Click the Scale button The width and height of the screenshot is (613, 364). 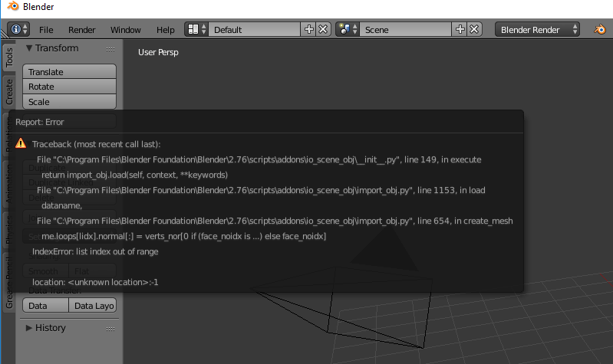click(69, 102)
